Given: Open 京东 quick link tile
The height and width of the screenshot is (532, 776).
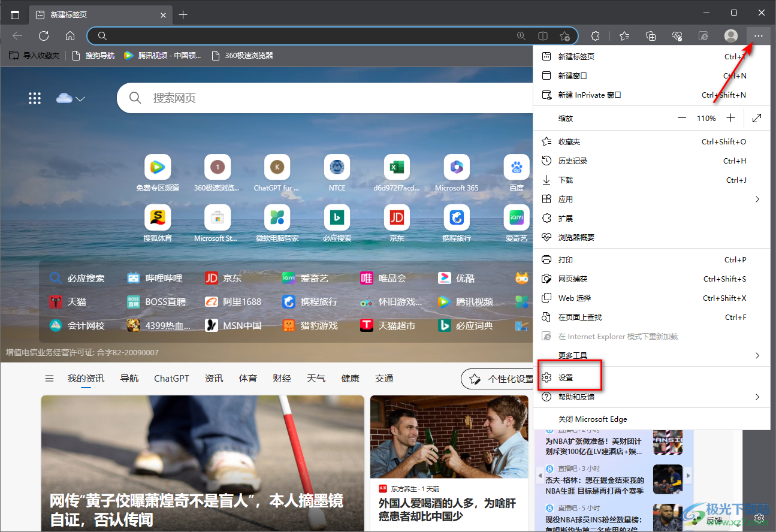Looking at the screenshot, I should (x=397, y=223).
